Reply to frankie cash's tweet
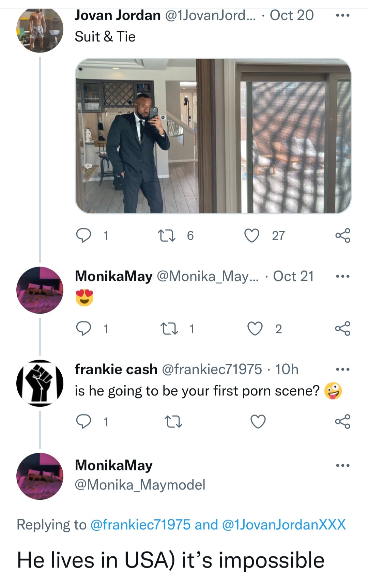 pyautogui.click(x=83, y=422)
